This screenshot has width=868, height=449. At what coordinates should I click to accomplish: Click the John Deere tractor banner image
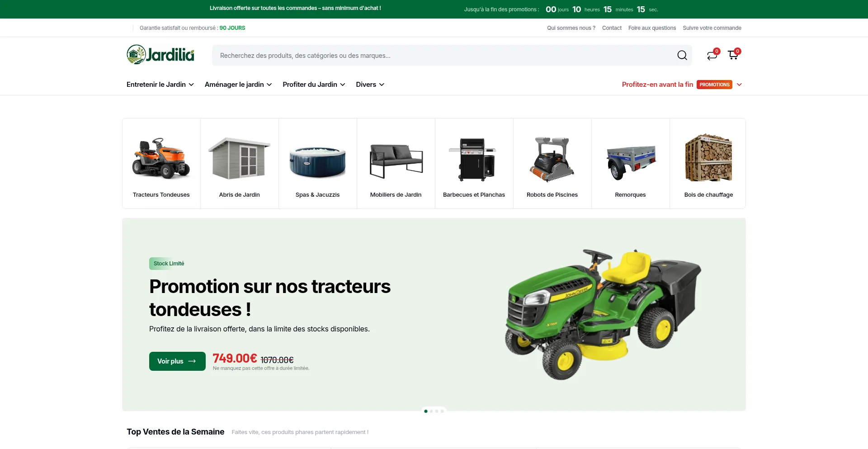603,314
